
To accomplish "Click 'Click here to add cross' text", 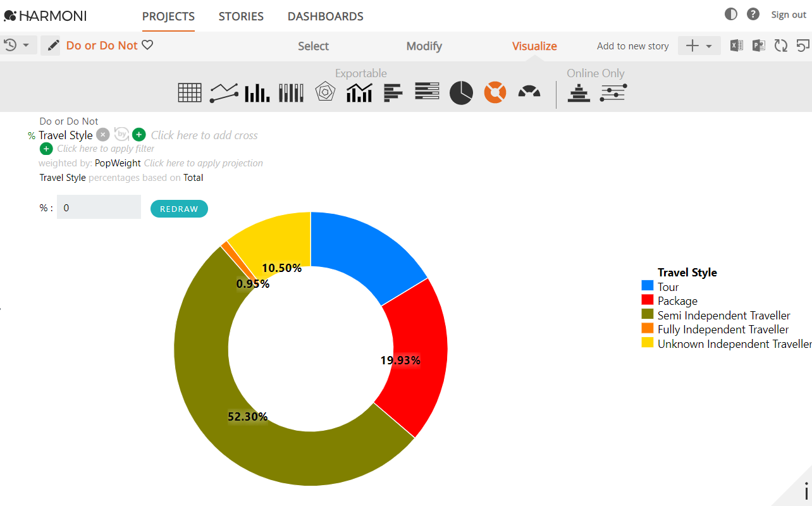I will (204, 135).
